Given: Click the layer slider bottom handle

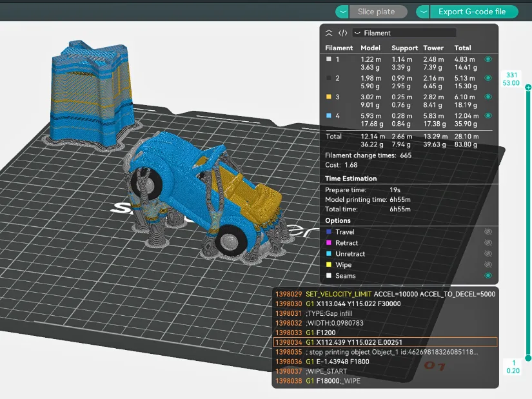Looking at the screenshot, I should tap(528, 358).
